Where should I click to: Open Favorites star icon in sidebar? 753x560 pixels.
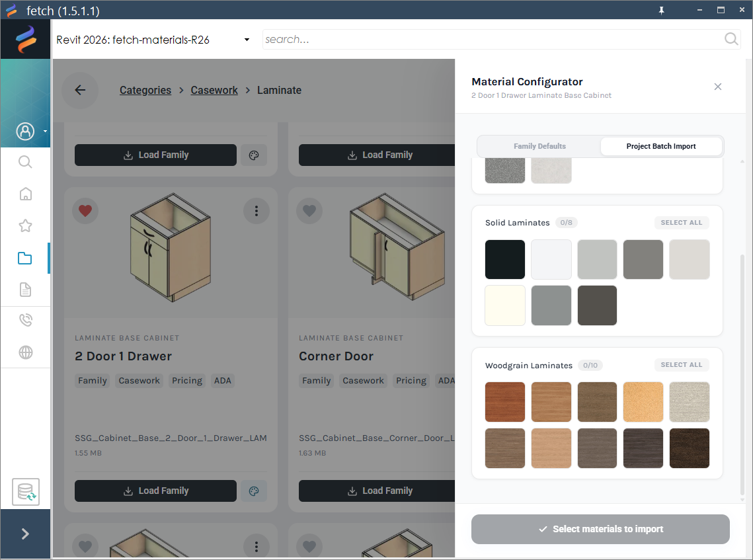pos(25,225)
